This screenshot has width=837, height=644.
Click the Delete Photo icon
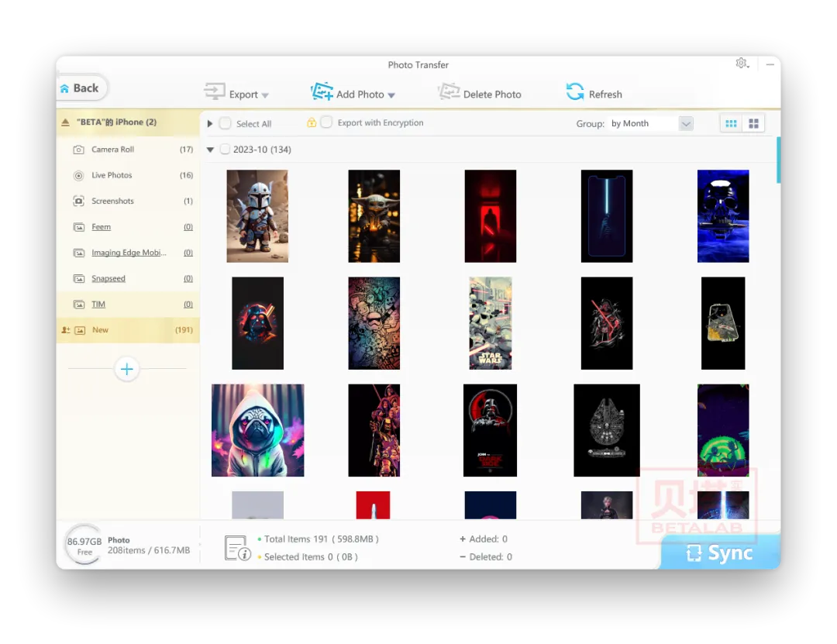click(x=449, y=91)
